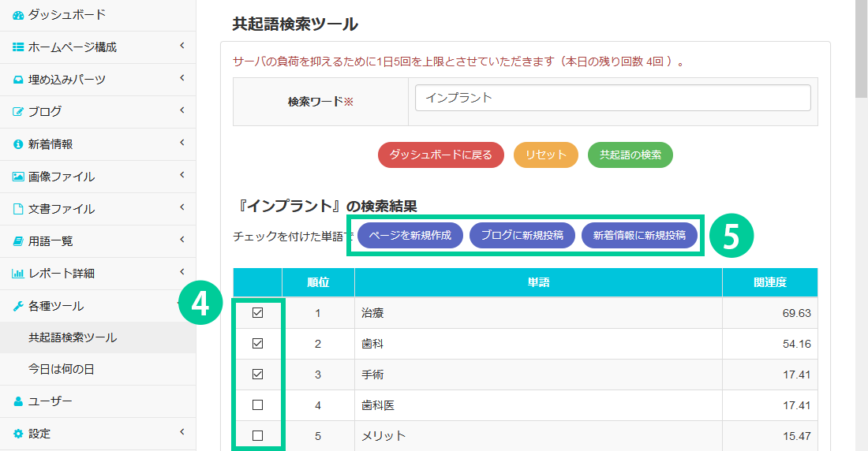Screen dimensions: 868x451
Task: Expand the 新着情報 sidebar chevron
Action: pos(182,143)
